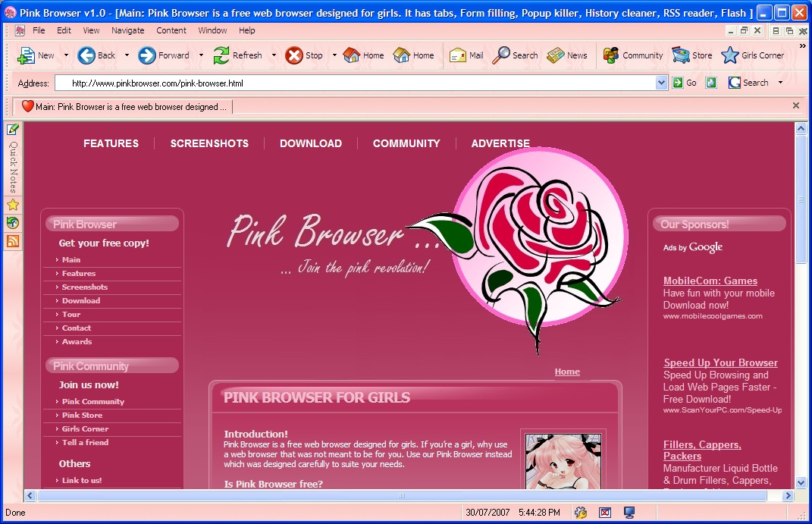Screen dimensions: 812x524
Task: Click the monitor icon in status bar
Action: [629, 513]
